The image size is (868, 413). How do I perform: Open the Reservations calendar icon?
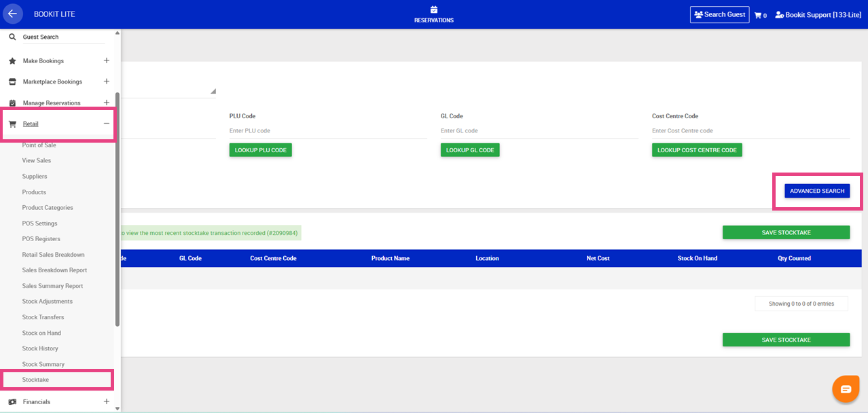tap(434, 10)
